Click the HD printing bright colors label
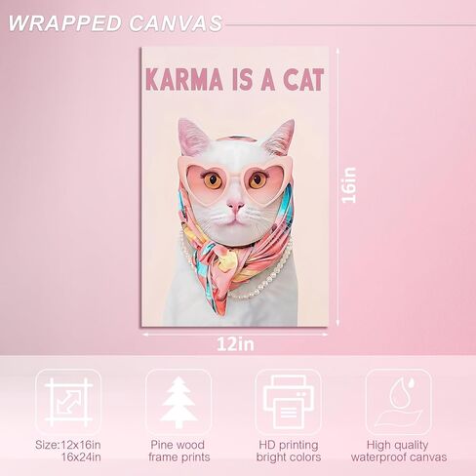This screenshot has height=476, width=476. 289,451
